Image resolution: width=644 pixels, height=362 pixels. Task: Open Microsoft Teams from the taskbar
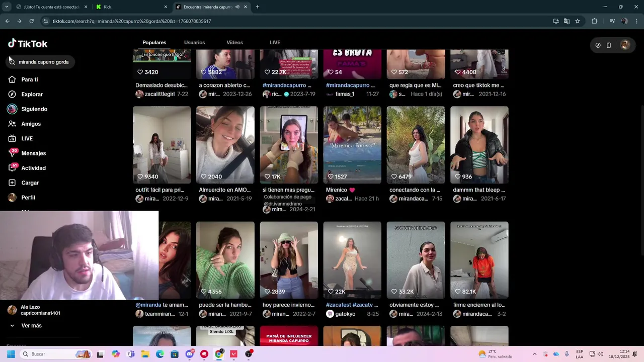(131, 354)
